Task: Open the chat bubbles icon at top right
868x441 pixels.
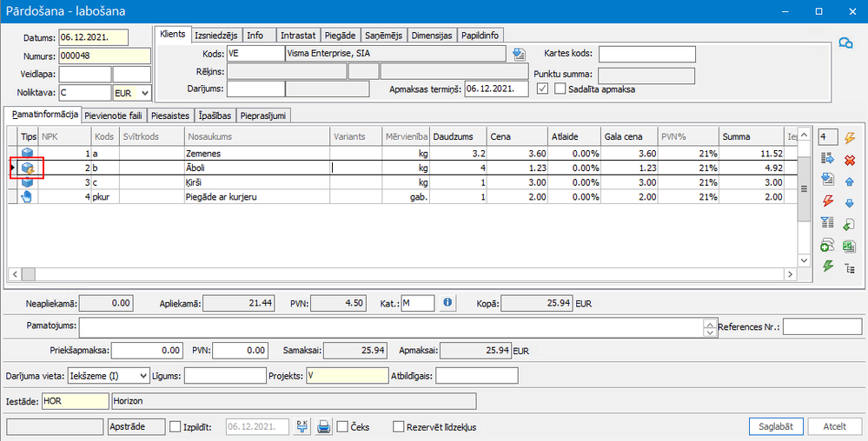Action: (845, 43)
